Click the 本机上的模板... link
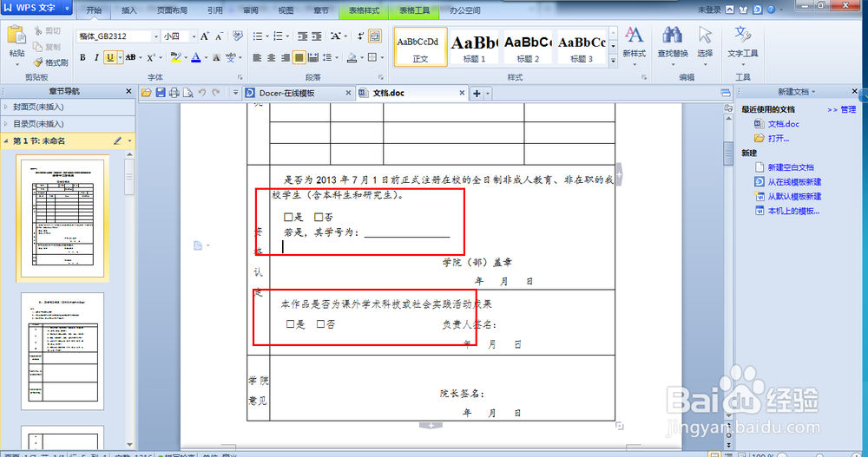 coord(793,211)
